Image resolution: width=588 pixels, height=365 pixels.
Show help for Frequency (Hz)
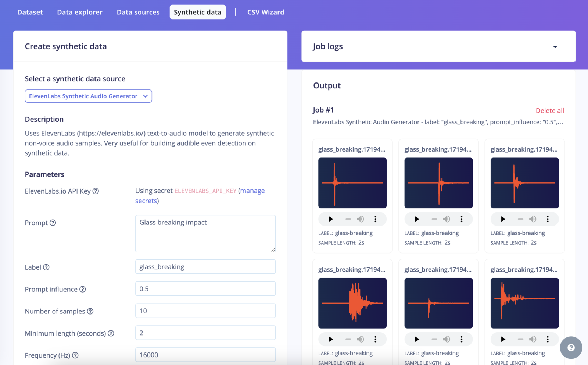click(x=75, y=355)
